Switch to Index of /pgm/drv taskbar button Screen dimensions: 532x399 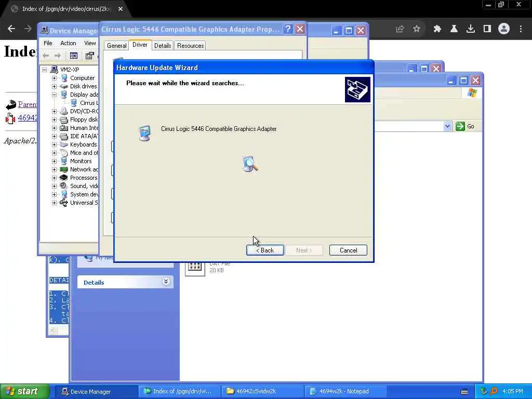coord(179,392)
